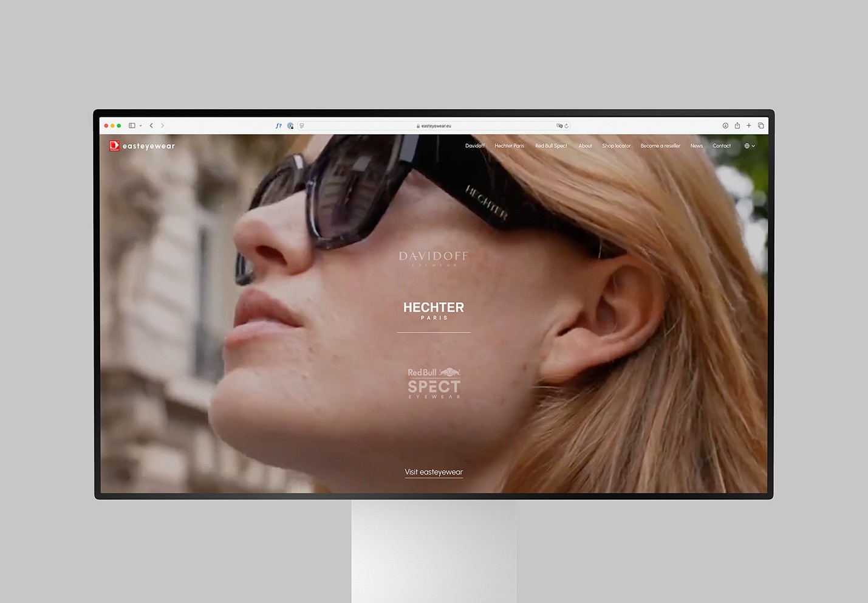The width and height of the screenshot is (868, 603).
Task: Open the Hechter Paris menu item
Action: tap(509, 146)
